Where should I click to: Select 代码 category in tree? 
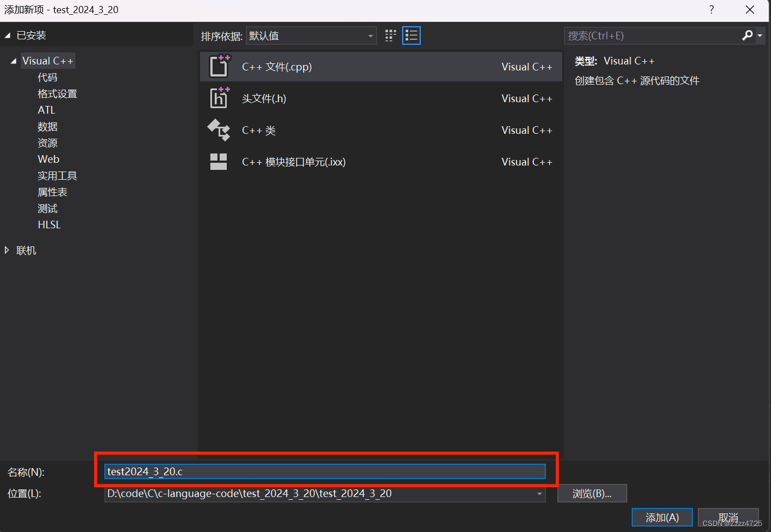[48, 78]
